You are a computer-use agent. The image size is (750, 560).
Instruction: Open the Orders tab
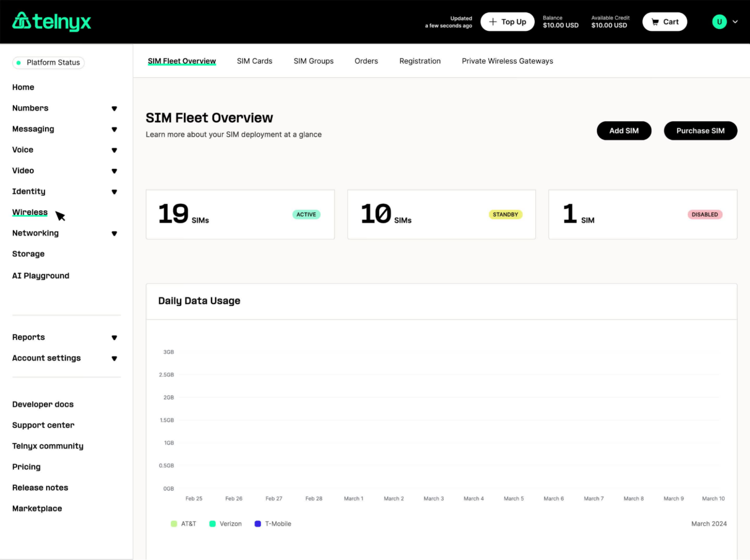(x=366, y=61)
